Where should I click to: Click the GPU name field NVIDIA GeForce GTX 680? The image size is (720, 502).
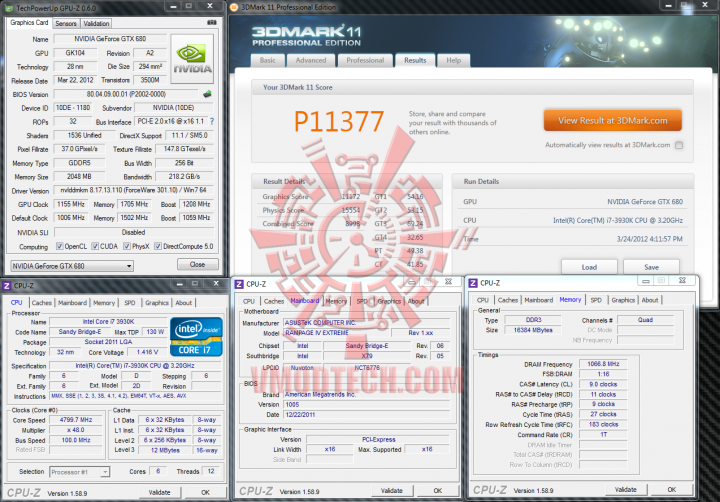coord(110,39)
